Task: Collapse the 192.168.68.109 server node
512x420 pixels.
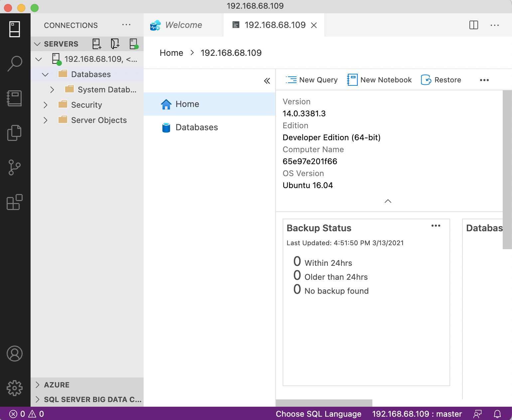Action: pyautogui.click(x=39, y=59)
